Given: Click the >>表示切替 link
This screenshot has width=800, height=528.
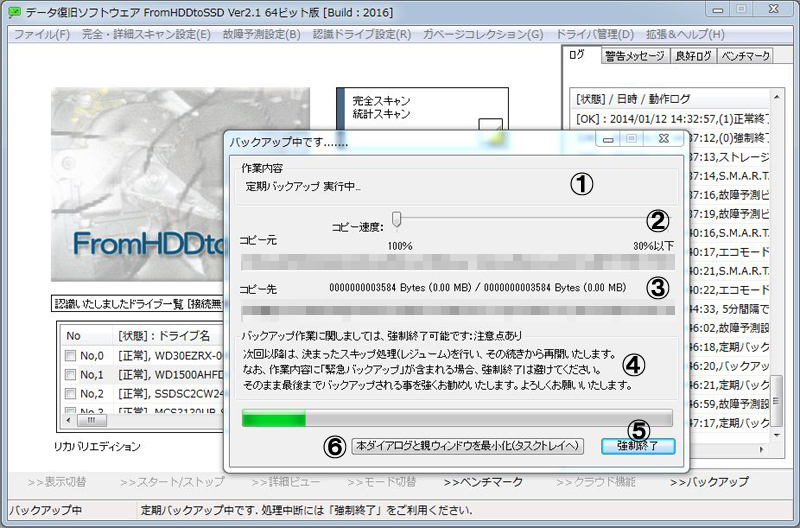Looking at the screenshot, I should [x=57, y=482].
